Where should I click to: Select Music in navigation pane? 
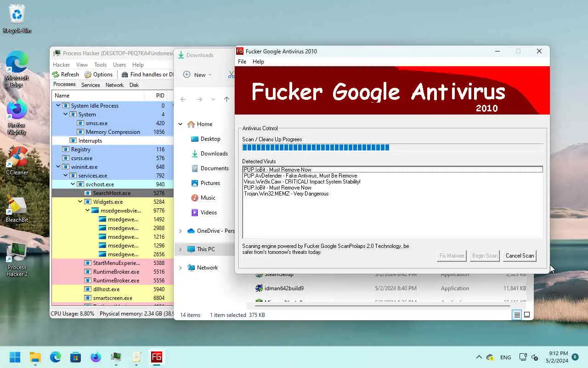click(208, 198)
